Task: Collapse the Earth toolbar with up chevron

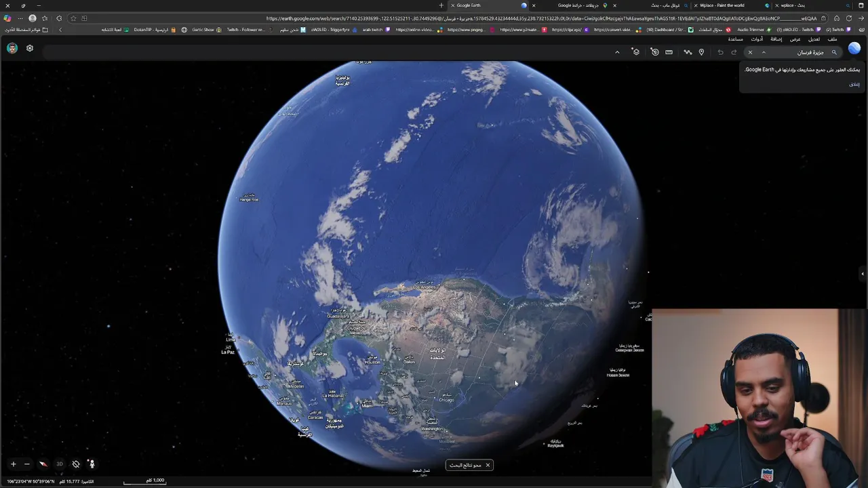Action: 617,52
